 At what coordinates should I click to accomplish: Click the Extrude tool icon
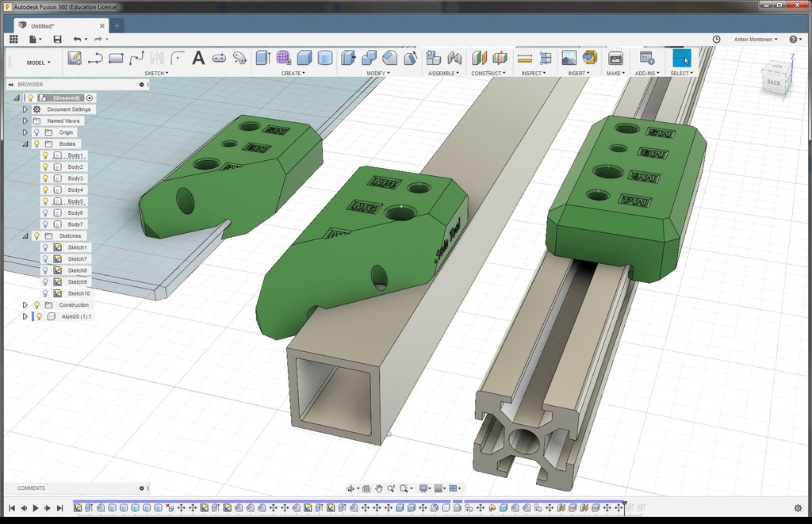(x=262, y=58)
